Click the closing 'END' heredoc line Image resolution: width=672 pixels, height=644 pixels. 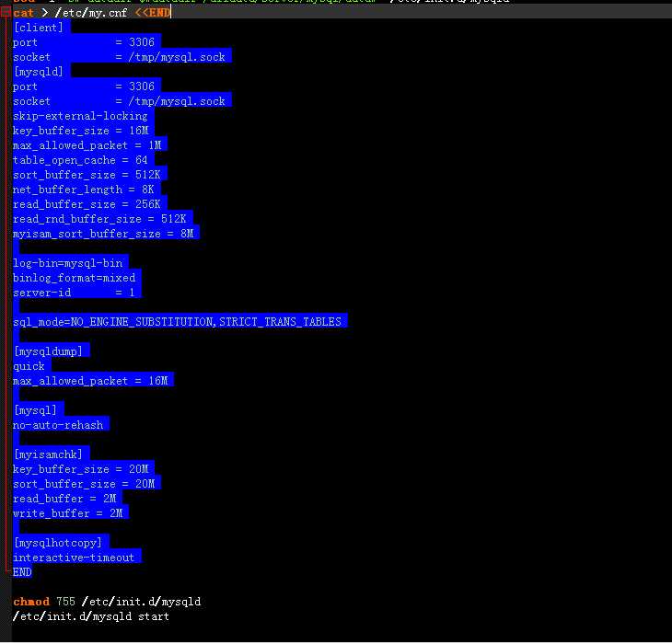click(x=22, y=572)
